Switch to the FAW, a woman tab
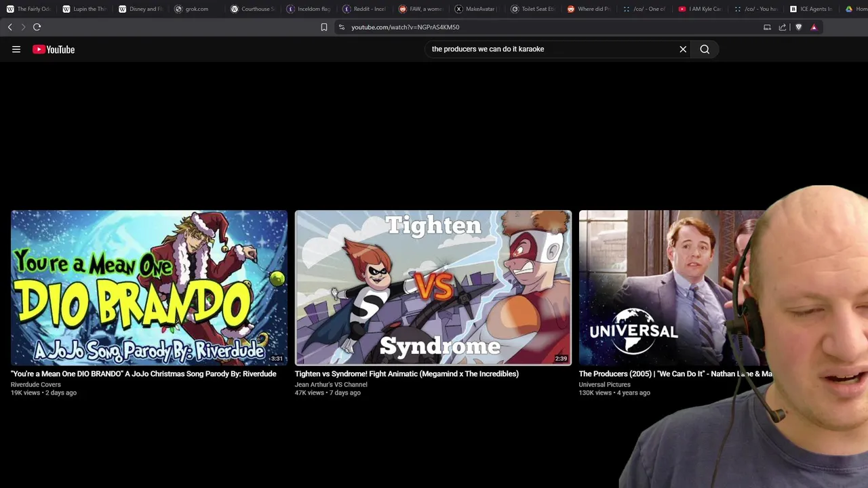This screenshot has height=488, width=868. point(422,9)
